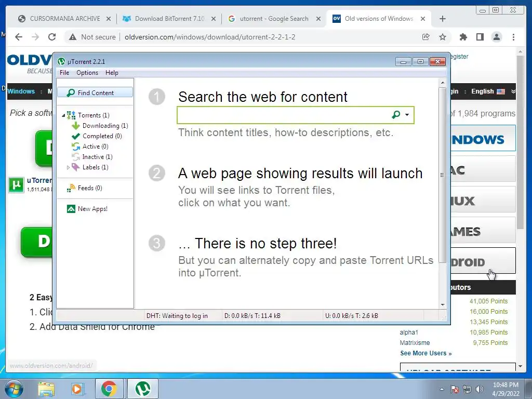Screen dimensions: 532x399
Task: Select Active (0) category
Action: [96, 147]
